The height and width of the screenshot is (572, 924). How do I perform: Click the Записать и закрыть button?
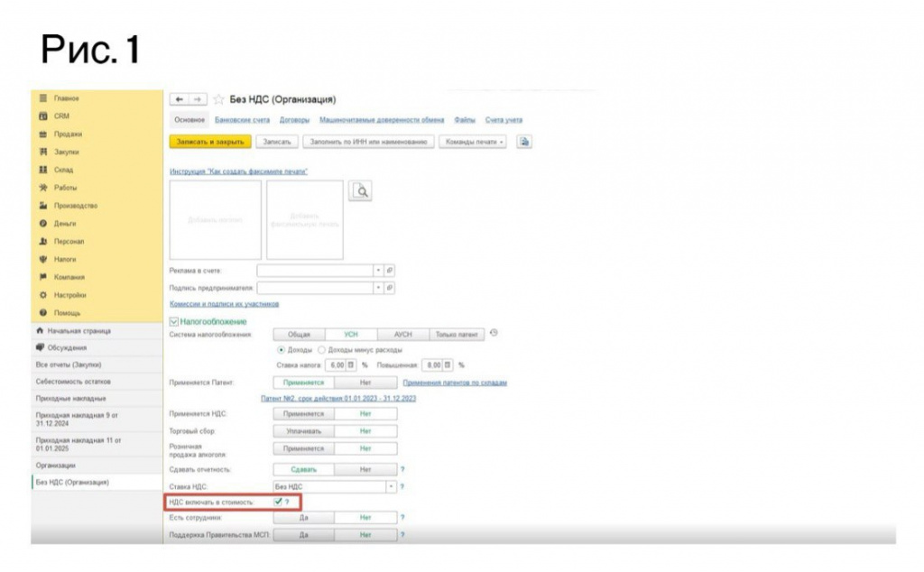click(x=210, y=142)
